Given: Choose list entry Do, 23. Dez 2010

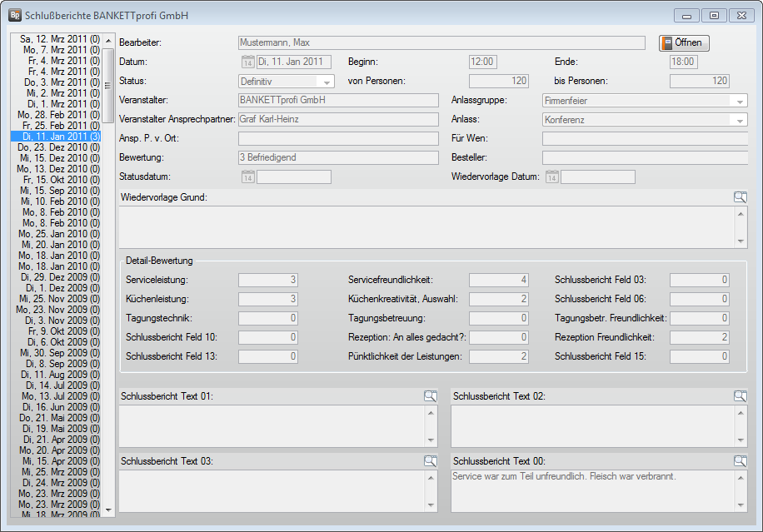Looking at the screenshot, I should 60,147.
